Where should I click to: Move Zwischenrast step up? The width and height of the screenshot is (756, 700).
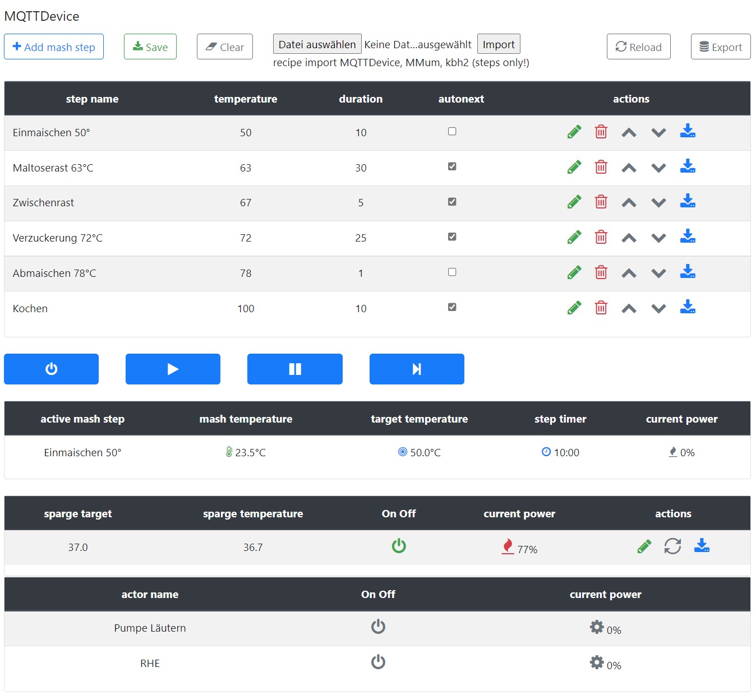629,203
